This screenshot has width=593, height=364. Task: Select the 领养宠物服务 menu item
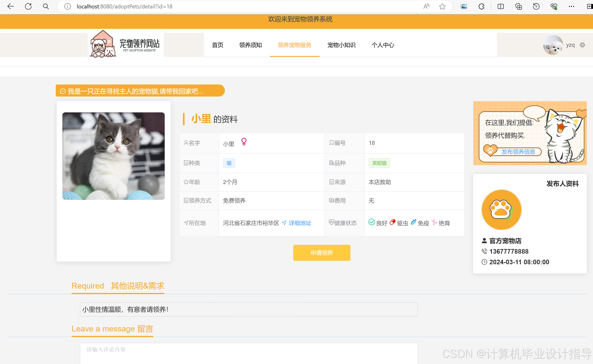coord(294,45)
